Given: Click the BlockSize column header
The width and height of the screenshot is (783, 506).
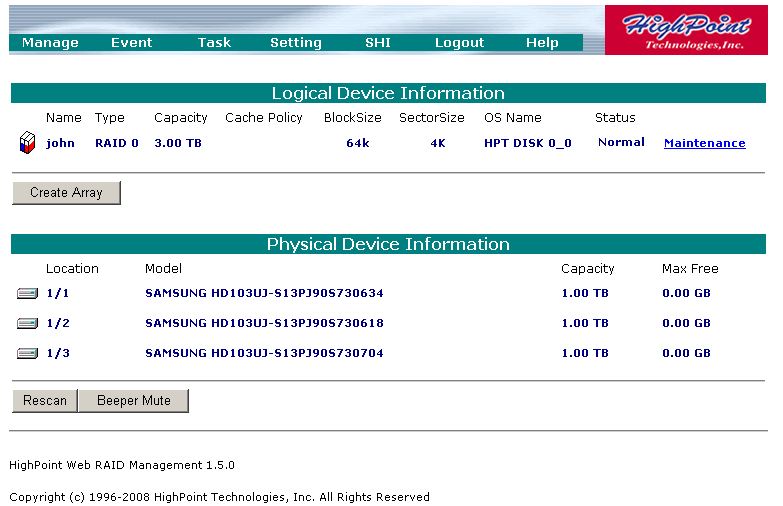Looking at the screenshot, I should 353,118.
